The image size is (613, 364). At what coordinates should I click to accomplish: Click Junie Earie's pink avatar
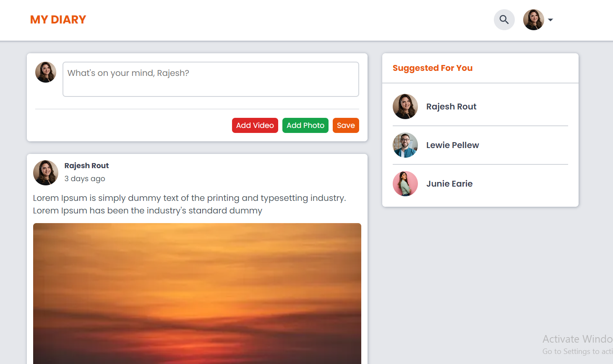tap(405, 184)
